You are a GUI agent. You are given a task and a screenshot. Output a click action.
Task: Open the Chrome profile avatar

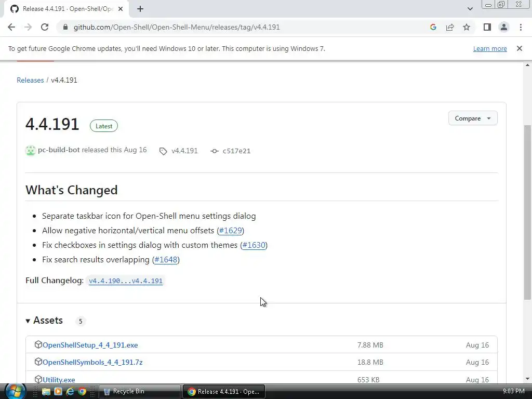[x=504, y=27]
